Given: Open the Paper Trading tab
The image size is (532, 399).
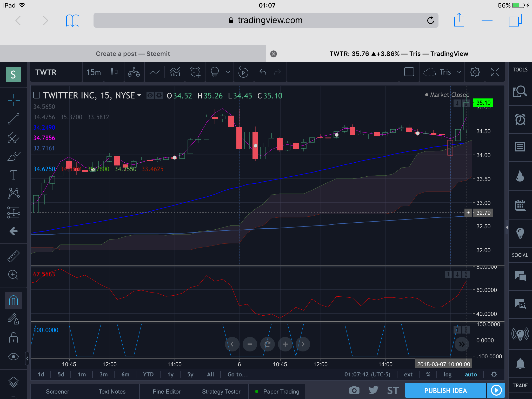Looking at the screenshot, I should point(277,391).
